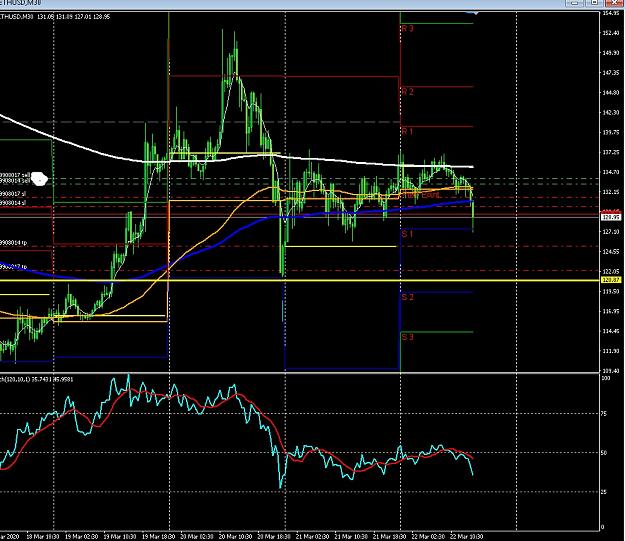Select the R 2 resistance label
625x541 pixels.
pyautogui.click(x=407, y=92)
